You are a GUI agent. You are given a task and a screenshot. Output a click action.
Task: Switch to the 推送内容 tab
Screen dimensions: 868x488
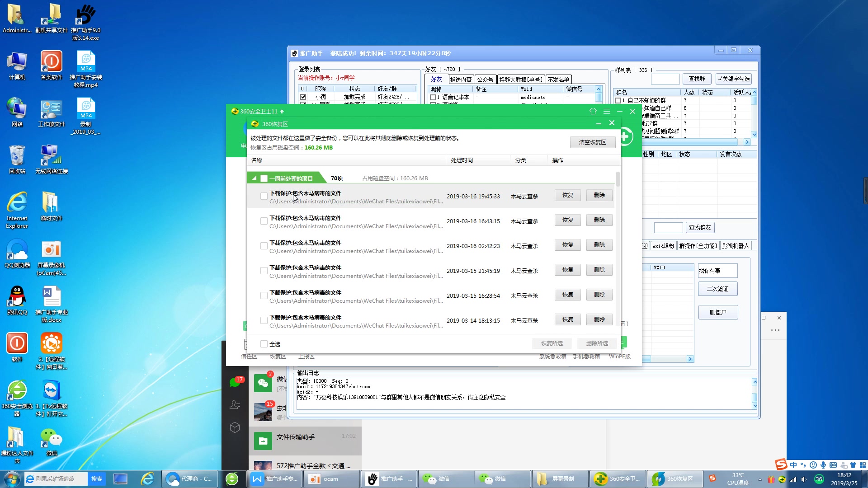[461, 79]
